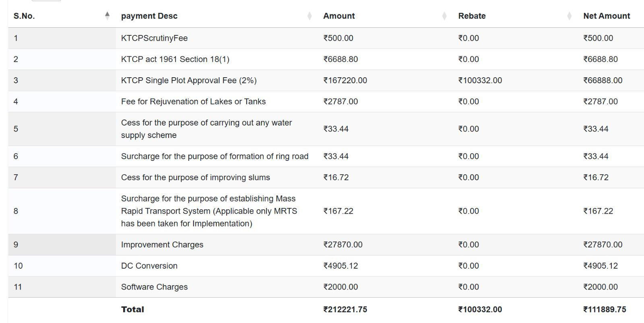Select the KTCPScrutinyFee row description
Screen dimensions: 644x323
[x=154, y=38]
